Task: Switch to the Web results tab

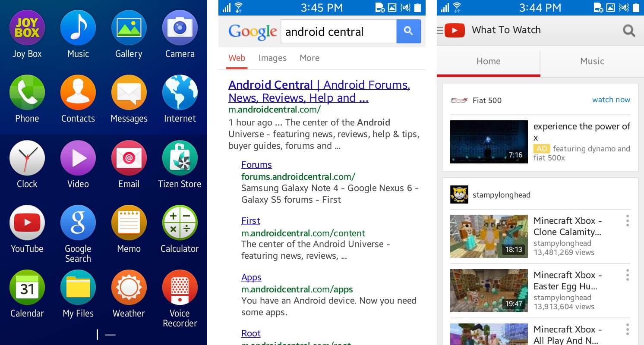Action: (237, 58)
